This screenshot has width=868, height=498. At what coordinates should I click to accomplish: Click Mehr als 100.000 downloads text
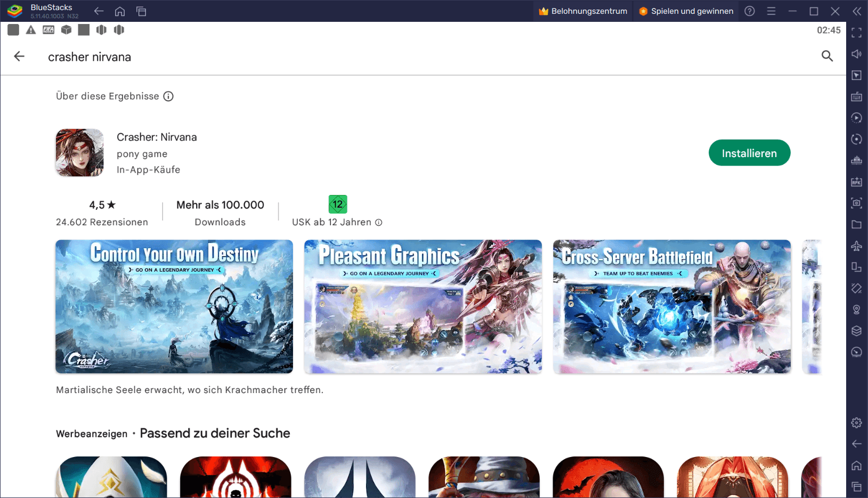point(220,205)
